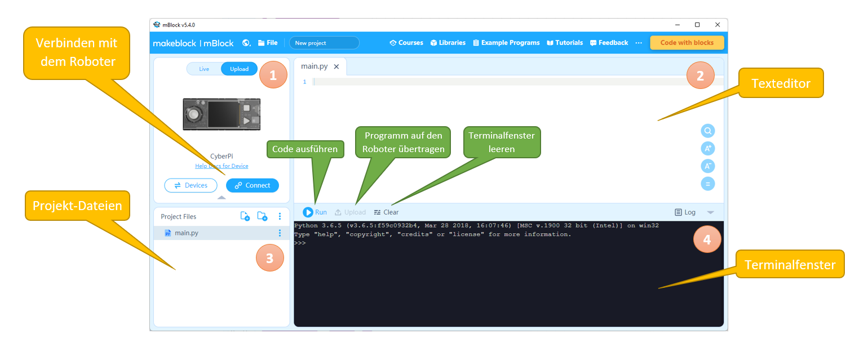Open Courses
The width and height of the screenshot is (868, 356).
point(406,43)
